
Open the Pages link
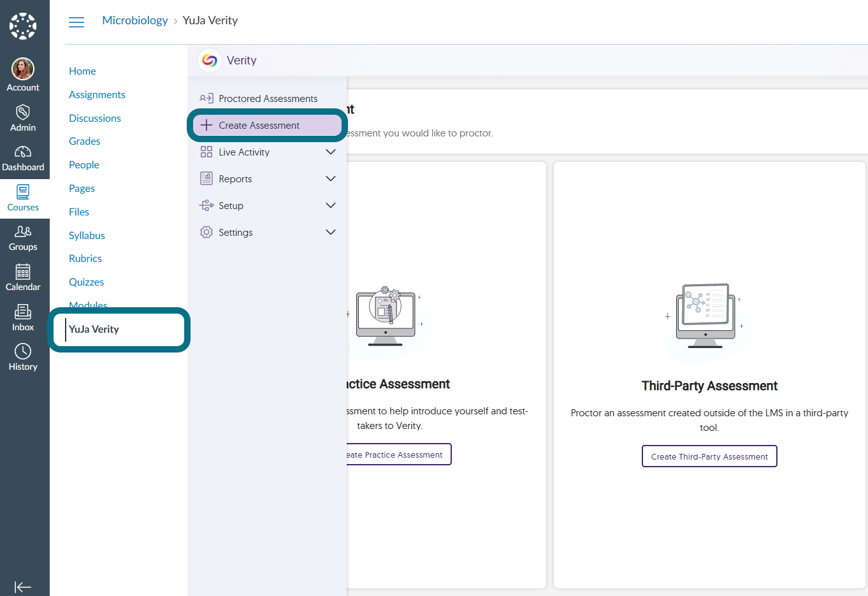point(82,188)
